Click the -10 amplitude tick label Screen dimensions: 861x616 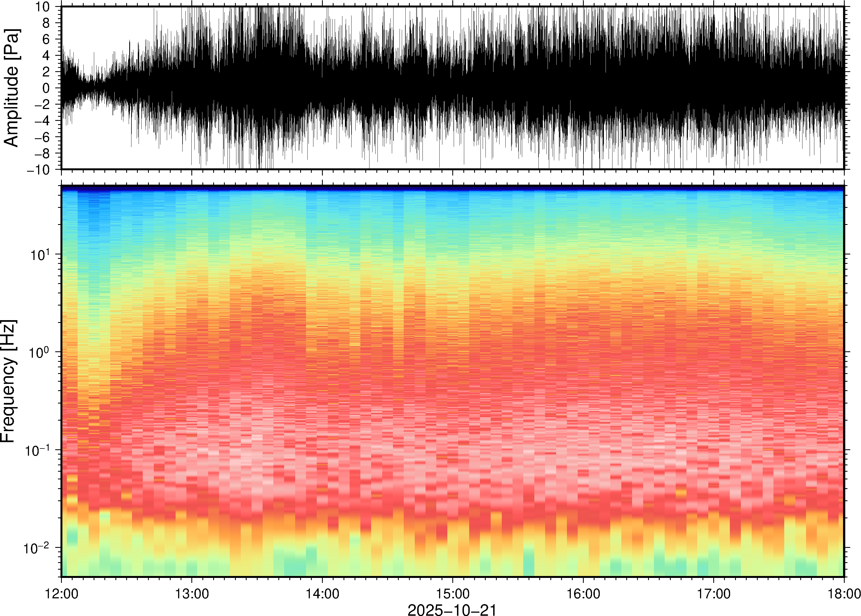coord(38,169)
